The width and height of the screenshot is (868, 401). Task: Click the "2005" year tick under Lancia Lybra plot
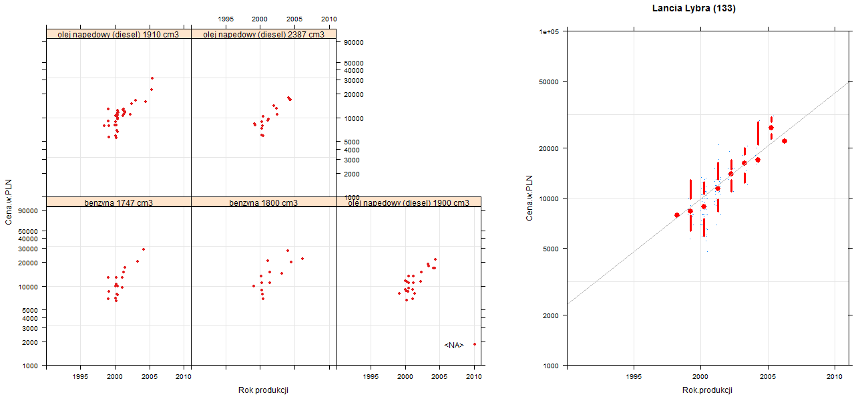(x=768, y=377)
